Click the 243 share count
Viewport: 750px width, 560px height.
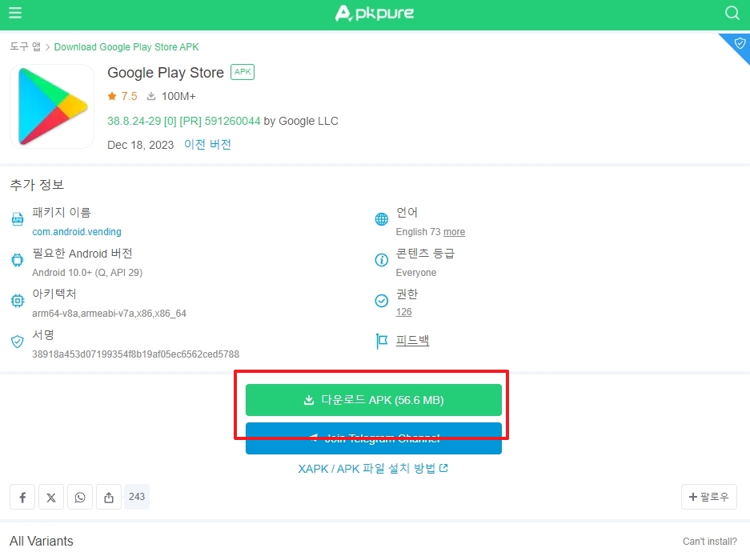coord(137,497)
